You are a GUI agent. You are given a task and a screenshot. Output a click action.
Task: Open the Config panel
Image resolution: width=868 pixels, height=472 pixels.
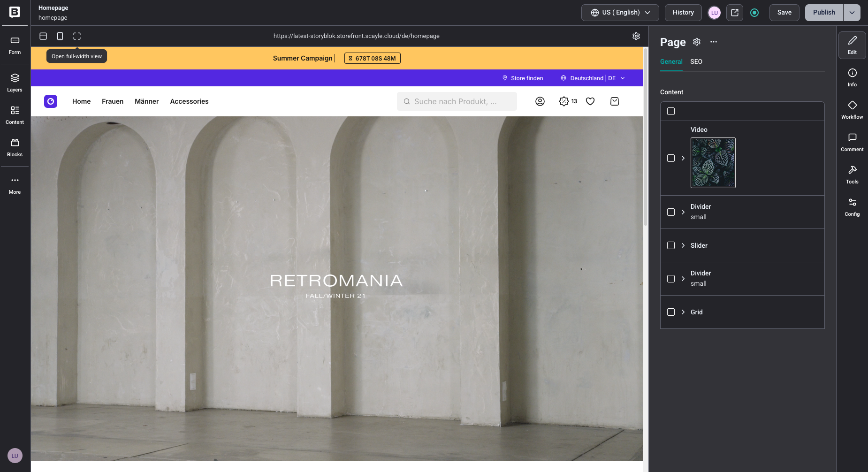[x=852, y=205]
